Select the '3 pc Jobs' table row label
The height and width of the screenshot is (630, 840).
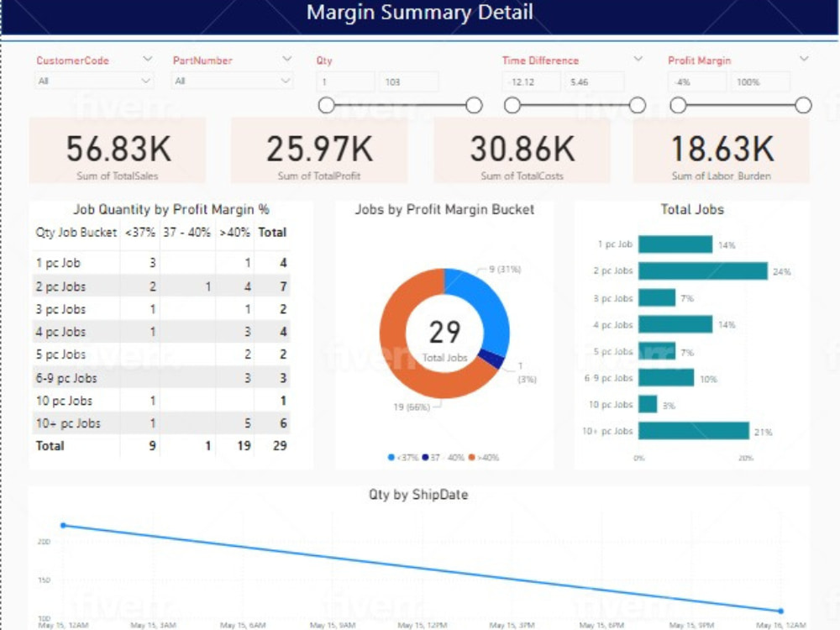coord(60,309)
